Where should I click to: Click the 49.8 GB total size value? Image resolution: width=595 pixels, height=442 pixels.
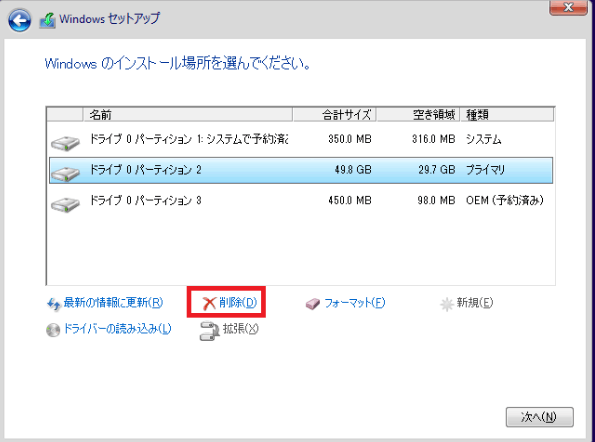[x=353, y=170]
